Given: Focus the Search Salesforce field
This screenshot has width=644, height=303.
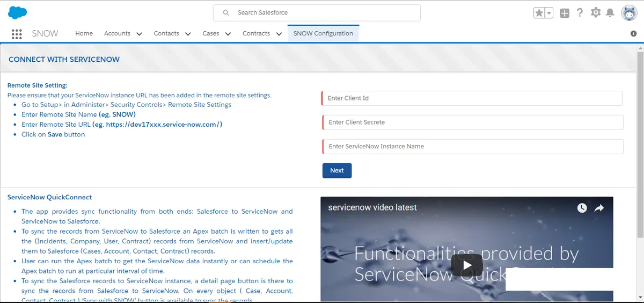Looking at the screenshot, I should point(317,12).
